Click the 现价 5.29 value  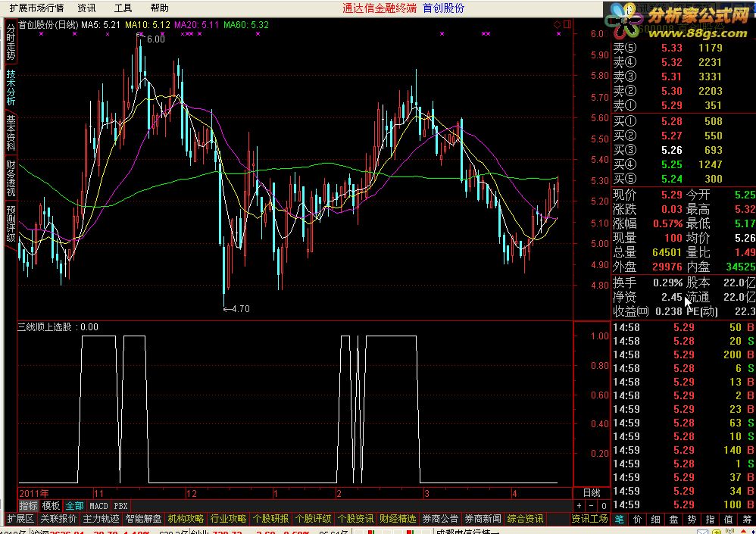pos(672,195)
